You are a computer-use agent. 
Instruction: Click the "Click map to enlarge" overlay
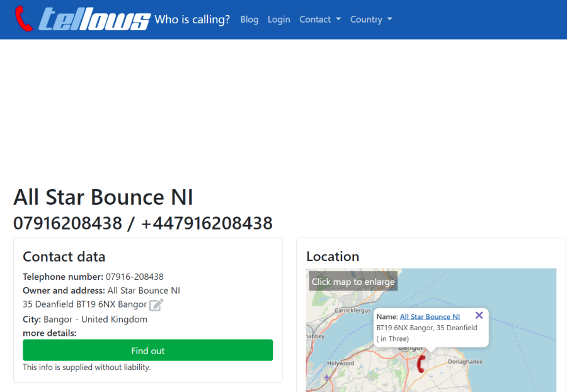pyautogui.click(x=353, y=282)
